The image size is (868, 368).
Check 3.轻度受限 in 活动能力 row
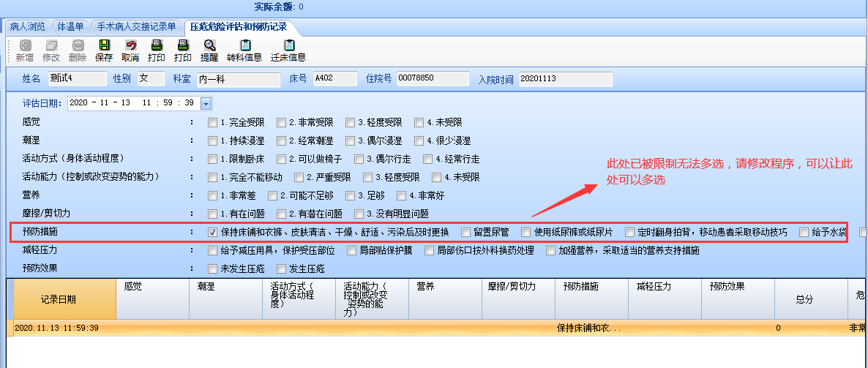click(x=367, y=177)
